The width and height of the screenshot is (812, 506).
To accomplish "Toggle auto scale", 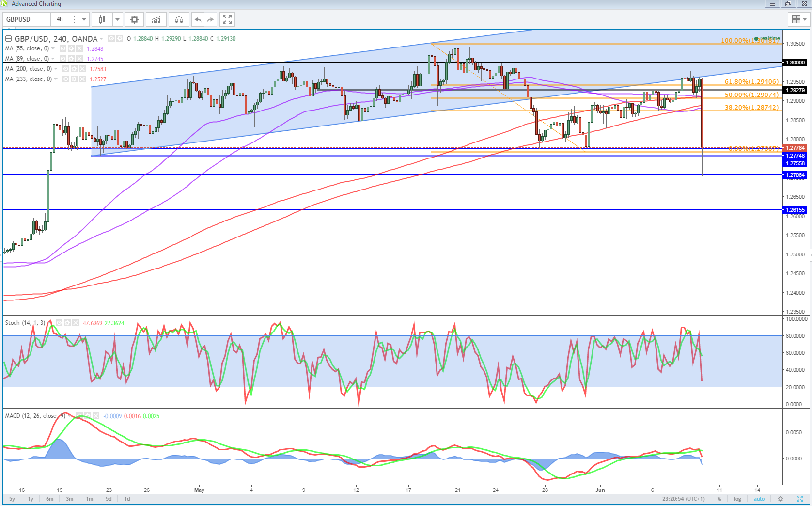I will (759, 499).
